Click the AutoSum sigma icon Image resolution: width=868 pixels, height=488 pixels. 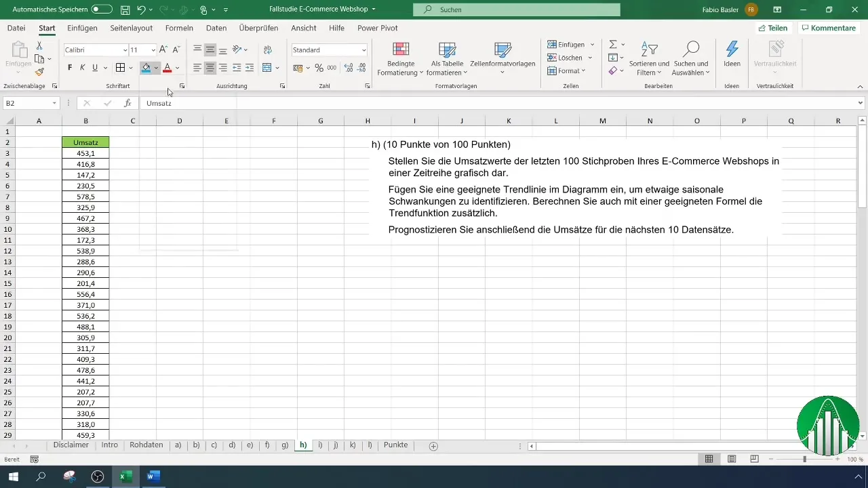pos(613,45)
